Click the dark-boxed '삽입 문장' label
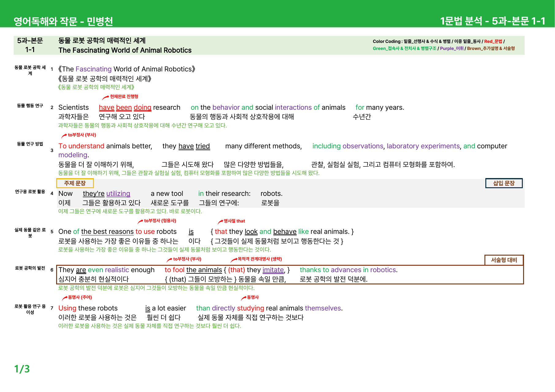 pyautogui.click(x=504, y=183)
